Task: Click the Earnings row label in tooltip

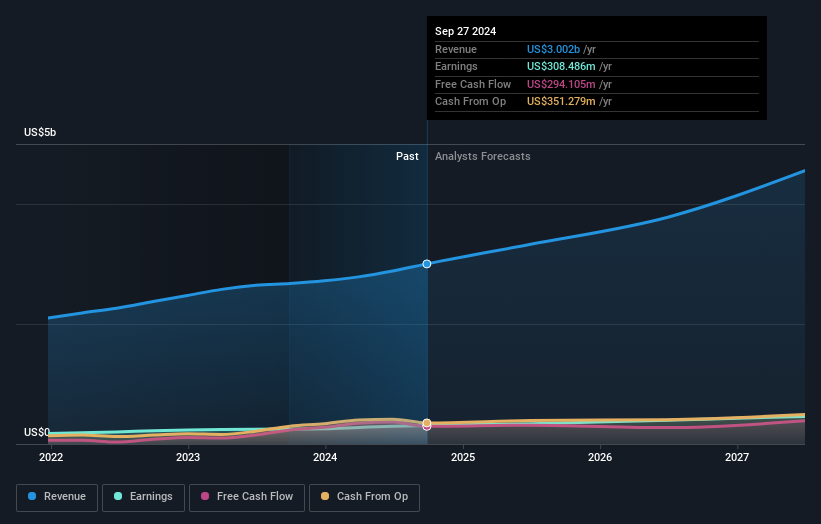Action: pyautogui.click(x=456, y=66)
